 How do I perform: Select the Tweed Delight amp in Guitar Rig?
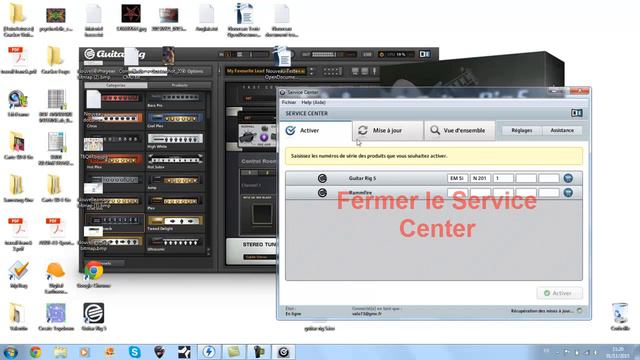coord(175,223)
